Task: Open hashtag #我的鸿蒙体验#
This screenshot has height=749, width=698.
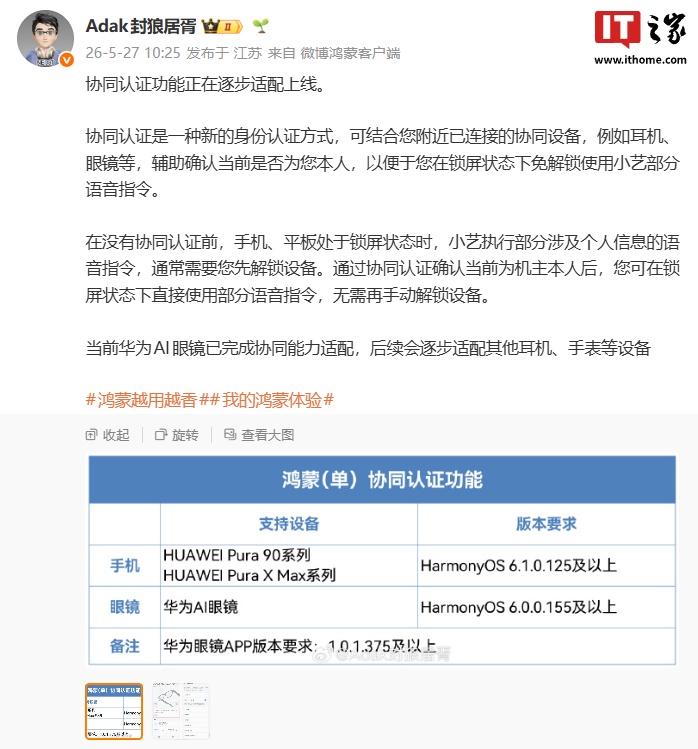Action: [x=271, y=400]
